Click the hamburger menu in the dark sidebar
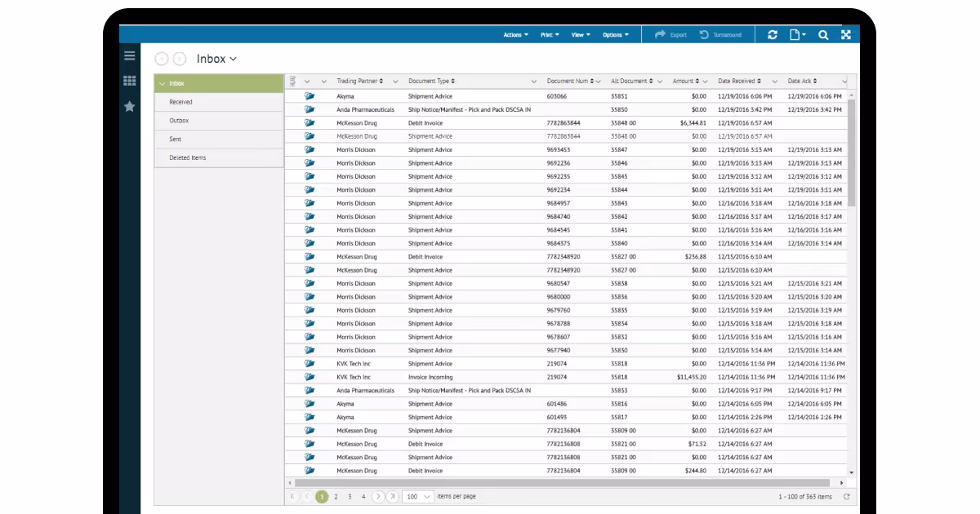Screen dimensions: 980x514 point(129,55)
